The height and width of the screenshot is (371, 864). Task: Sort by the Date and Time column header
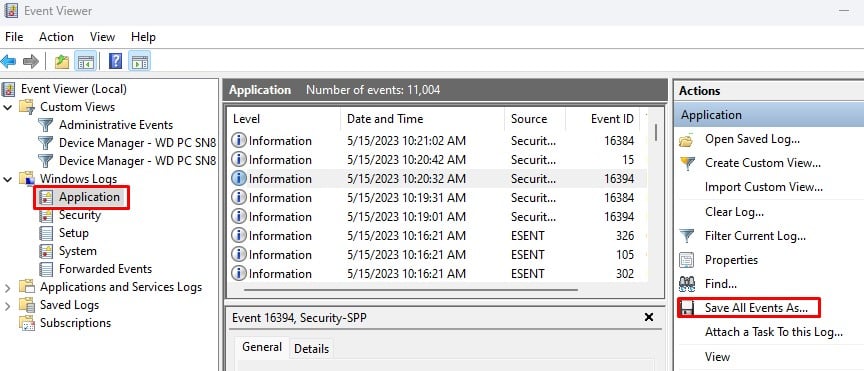423,119
